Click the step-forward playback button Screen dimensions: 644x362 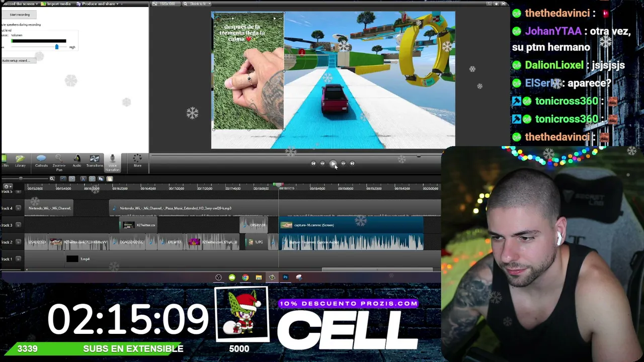(x=343, y=163)
